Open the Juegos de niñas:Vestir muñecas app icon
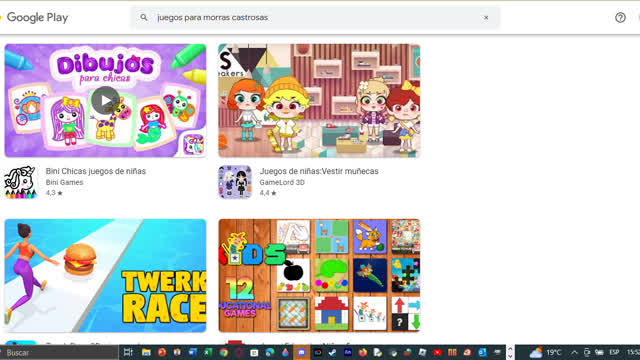The width and height of the screenshot is (640, 360). pos(235,182)
